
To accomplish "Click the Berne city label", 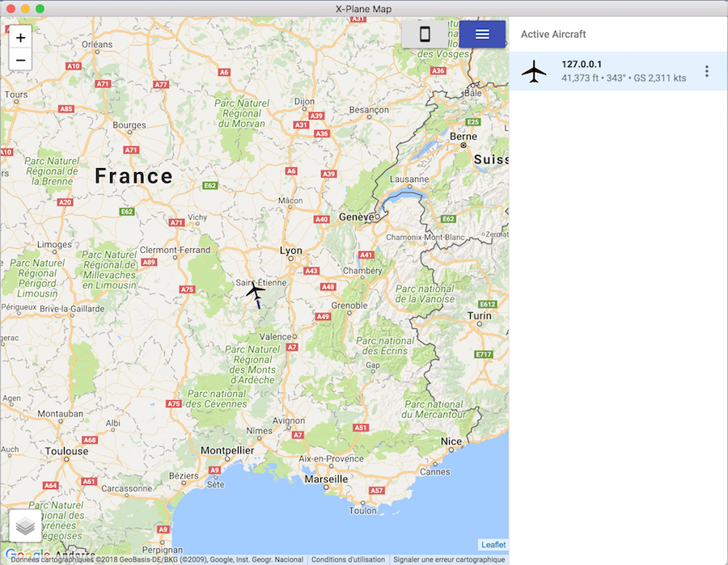I will point(463,137).
